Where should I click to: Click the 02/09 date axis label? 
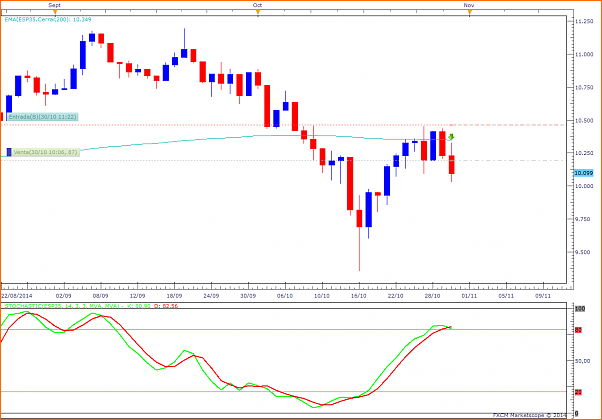pyautogui.click(x=64, y=296)
